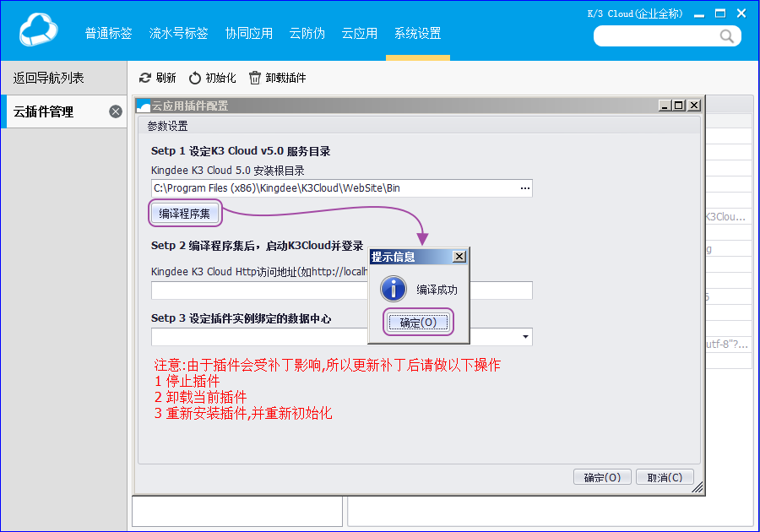Switch to 协同应用 menu

[x=248, y=33]
